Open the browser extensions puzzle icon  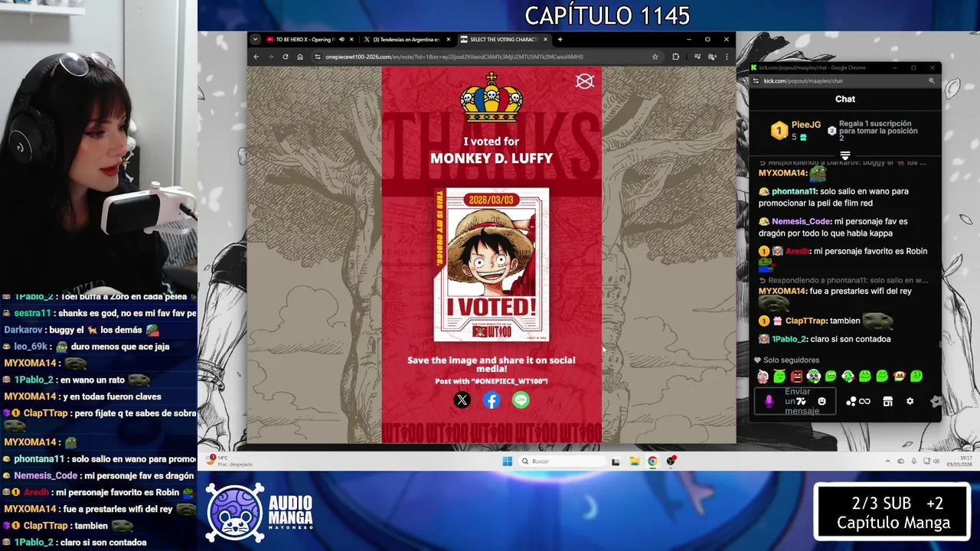(x=675, y=57)
